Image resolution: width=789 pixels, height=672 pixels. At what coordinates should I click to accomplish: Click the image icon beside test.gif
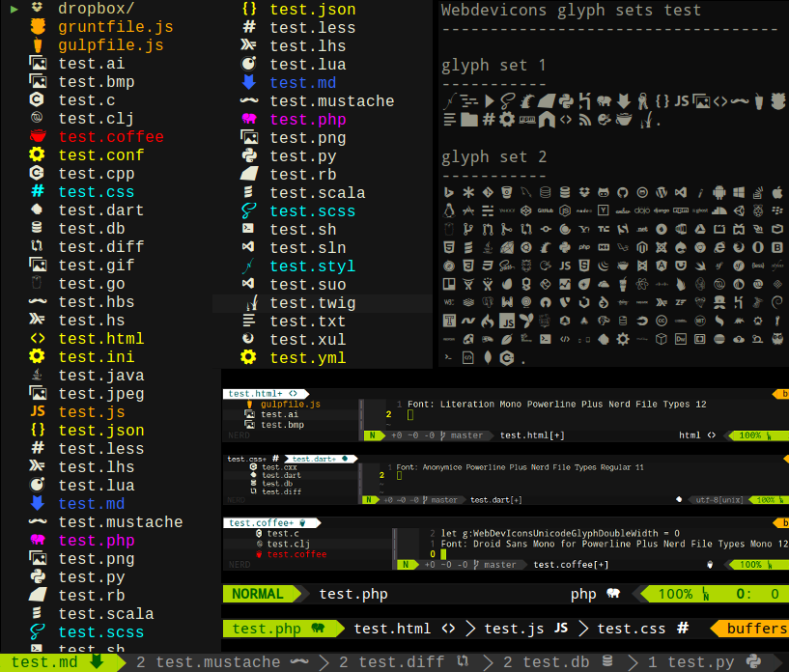coord(38,265)
